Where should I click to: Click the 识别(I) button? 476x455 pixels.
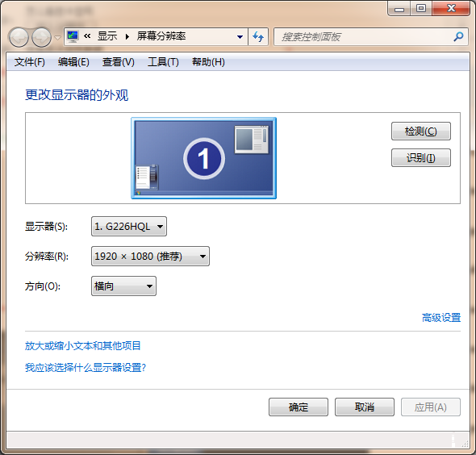click(x=421, y=157)
